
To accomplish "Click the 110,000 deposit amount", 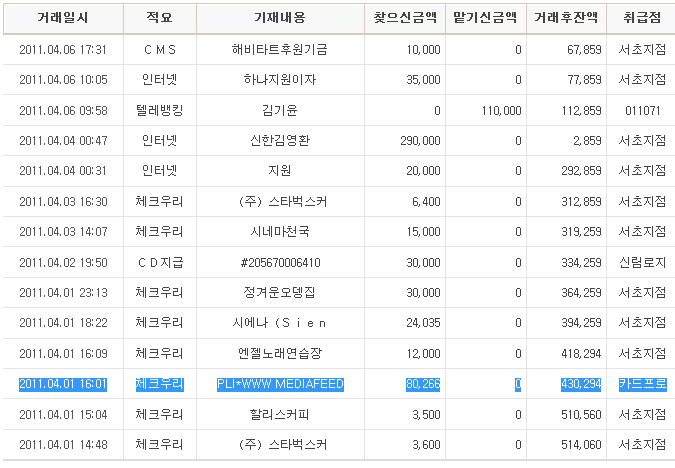I will click(x=500, y=110).
